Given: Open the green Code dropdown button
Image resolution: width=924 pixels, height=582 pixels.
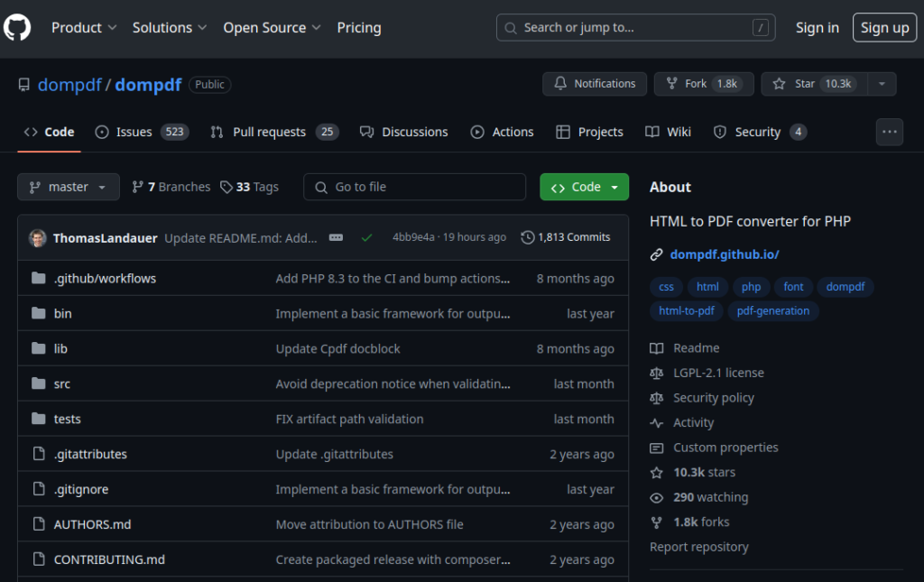Looking at the screenshot, I should point(584,187).
